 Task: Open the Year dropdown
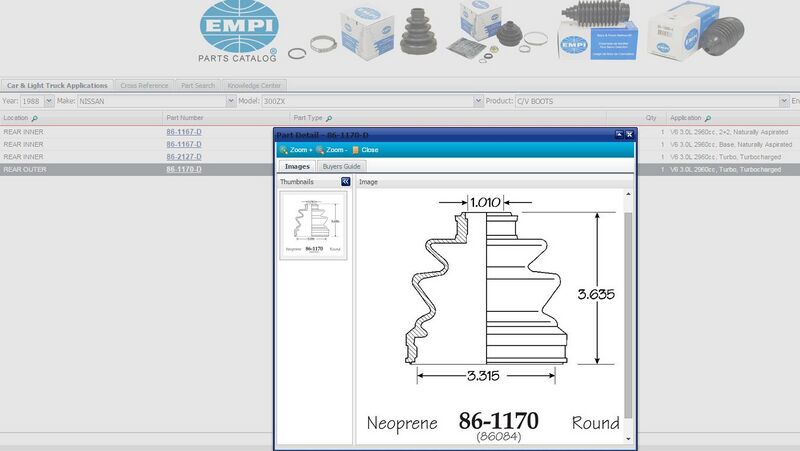click(x=49, y=101)
